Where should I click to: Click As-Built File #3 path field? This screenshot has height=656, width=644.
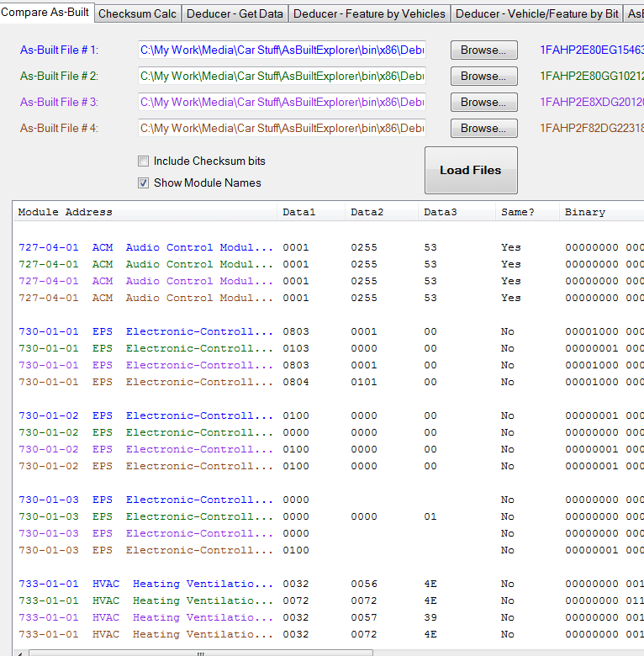(x=282, y=102)
